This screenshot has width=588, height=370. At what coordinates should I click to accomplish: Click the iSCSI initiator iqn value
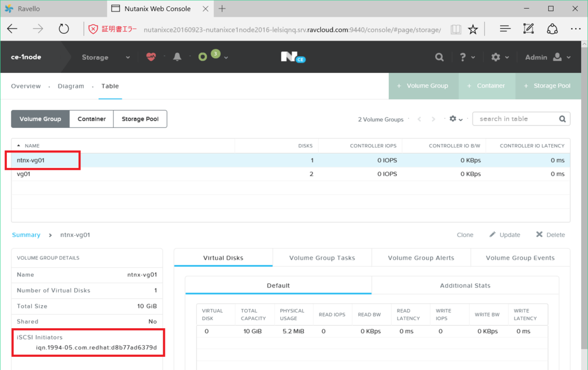point(96,348)
